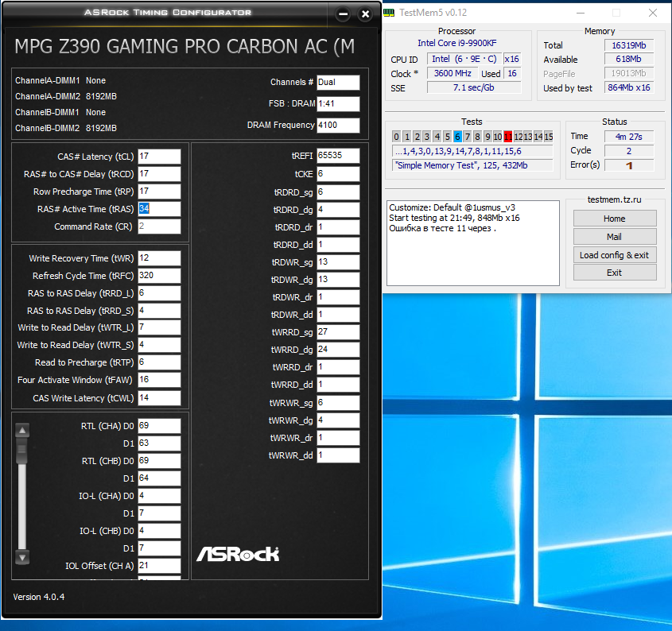Click the tREFI field showing 65535
672x631 pixels.
click(338, 156)
